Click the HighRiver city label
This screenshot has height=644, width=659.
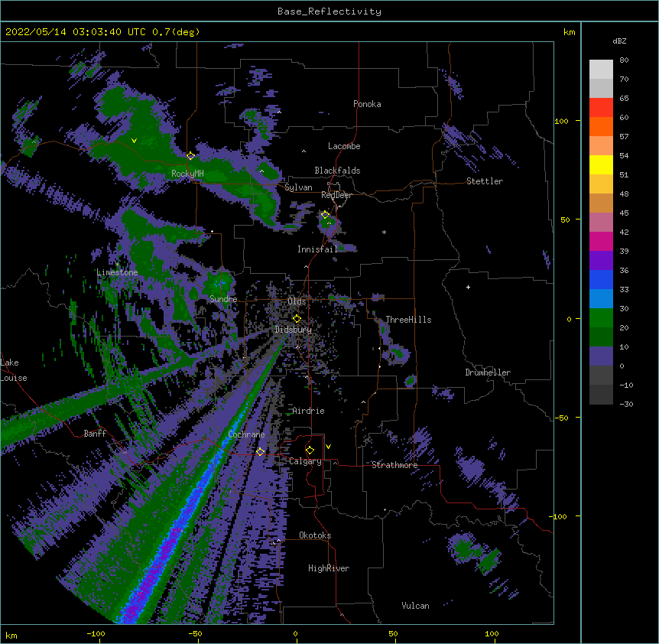pyautogui.click(x=329, y=568)
